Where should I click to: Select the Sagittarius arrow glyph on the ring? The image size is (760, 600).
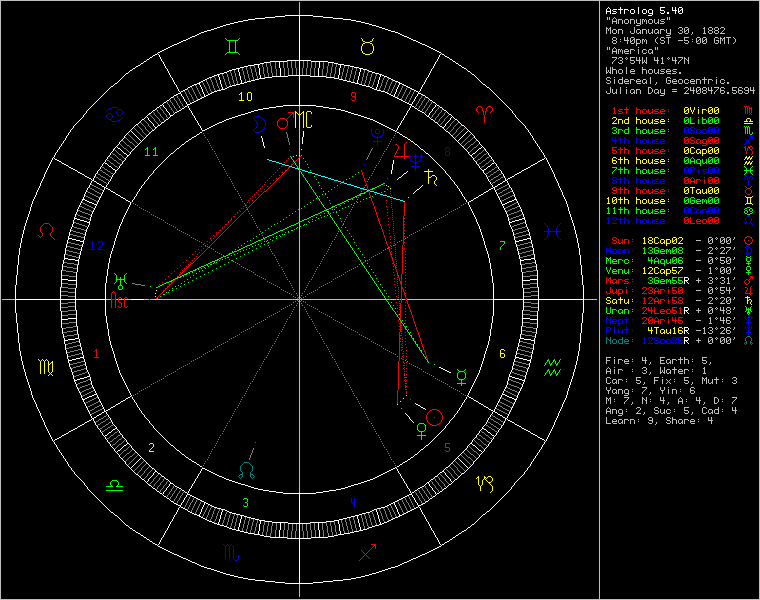(x=367, y=552)
